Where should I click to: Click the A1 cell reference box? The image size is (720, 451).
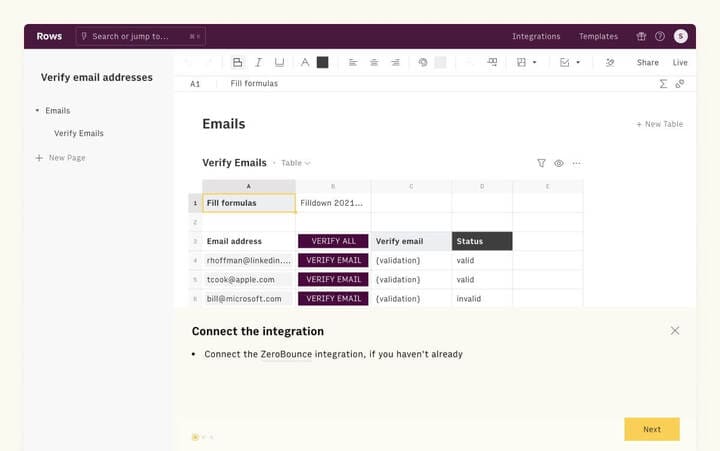195,84
